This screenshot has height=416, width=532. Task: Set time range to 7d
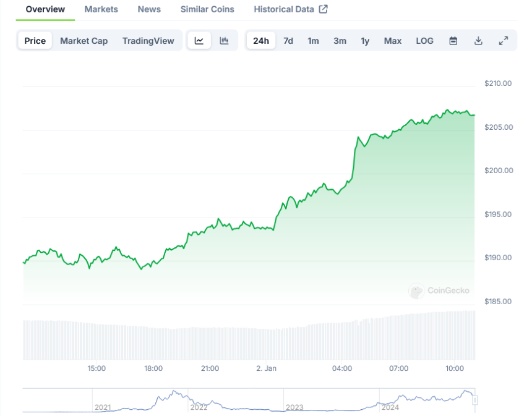tap(288, 41)
